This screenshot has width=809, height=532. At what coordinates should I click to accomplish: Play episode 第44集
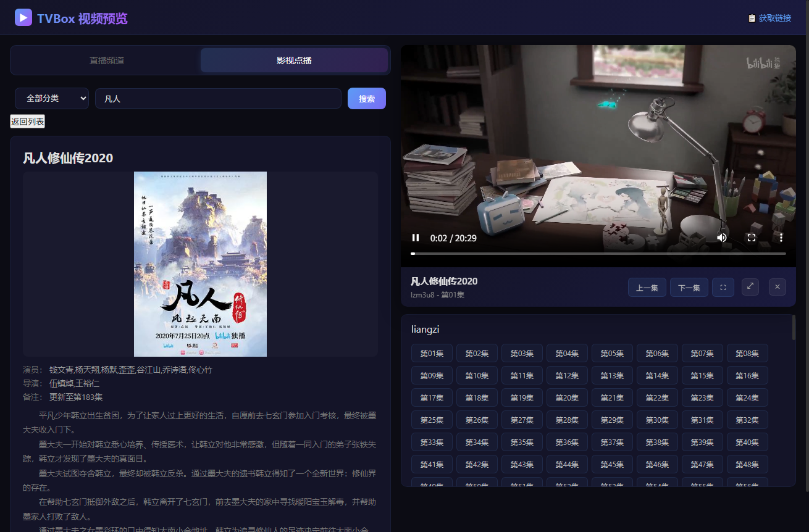point(568,465)
